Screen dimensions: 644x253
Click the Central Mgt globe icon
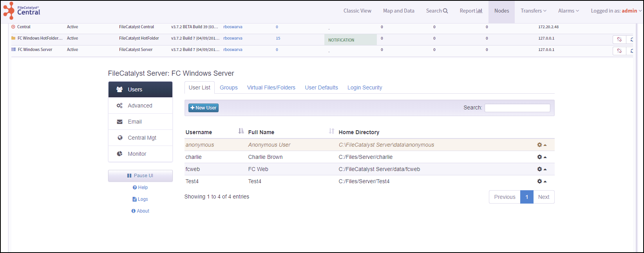[x=120, y=138]
